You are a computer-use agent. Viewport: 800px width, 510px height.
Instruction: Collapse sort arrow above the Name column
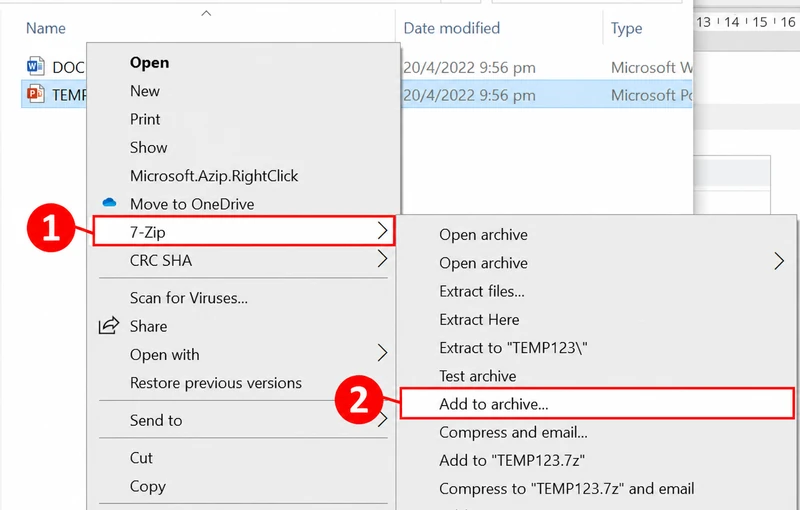coord(206,14)
